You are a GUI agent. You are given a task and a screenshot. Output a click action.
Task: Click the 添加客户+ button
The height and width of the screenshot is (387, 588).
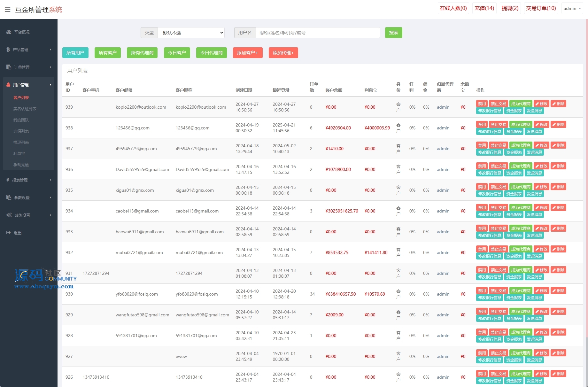[248, 53]
